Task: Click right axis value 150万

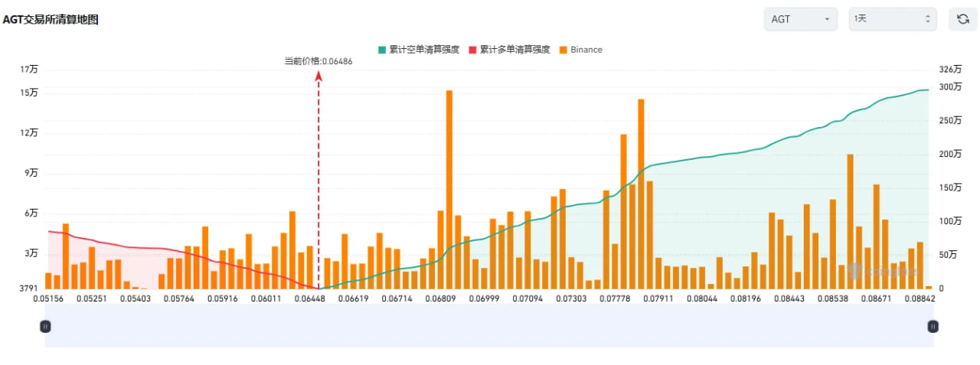Action: pyautogui.click(x=950, y=187)
